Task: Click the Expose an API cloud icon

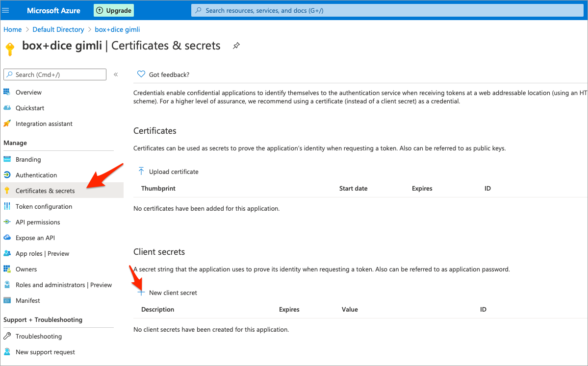Action: [x=7, y=238]
